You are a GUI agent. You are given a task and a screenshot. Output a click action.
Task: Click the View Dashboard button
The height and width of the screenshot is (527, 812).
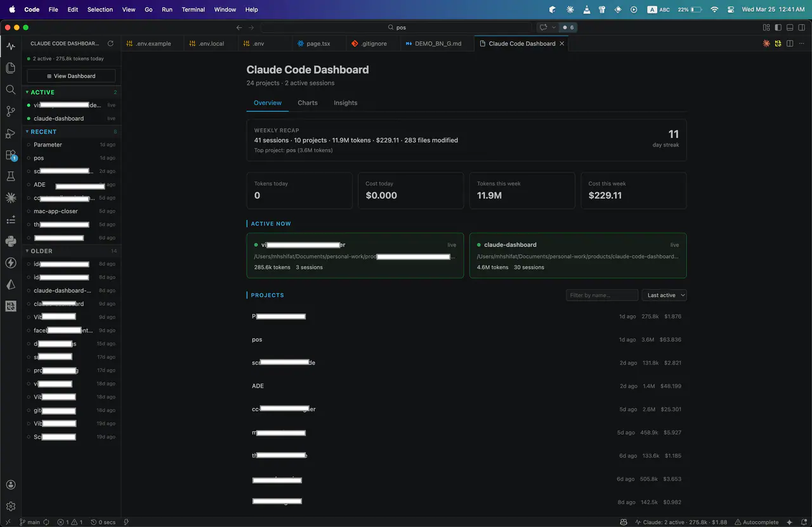(x=71, y=76)
